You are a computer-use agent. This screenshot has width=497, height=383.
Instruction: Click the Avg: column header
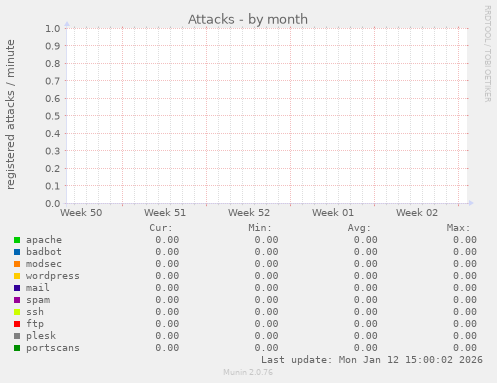coord(359,228)
